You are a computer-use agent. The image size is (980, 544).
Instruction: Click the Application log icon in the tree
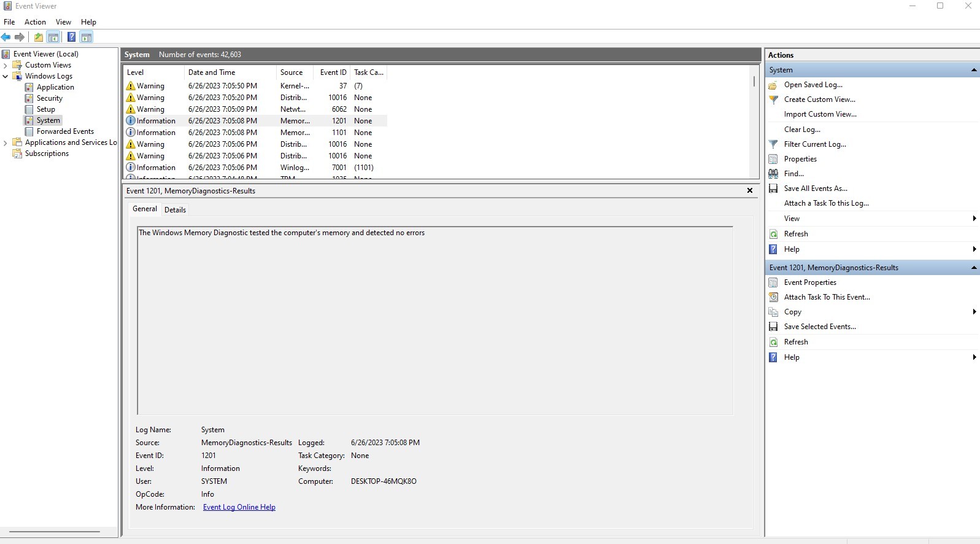(x=29, y=87)
